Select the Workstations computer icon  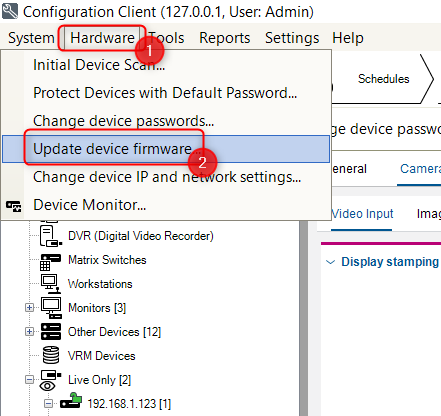pyautogui.click(x=51, y=284)
